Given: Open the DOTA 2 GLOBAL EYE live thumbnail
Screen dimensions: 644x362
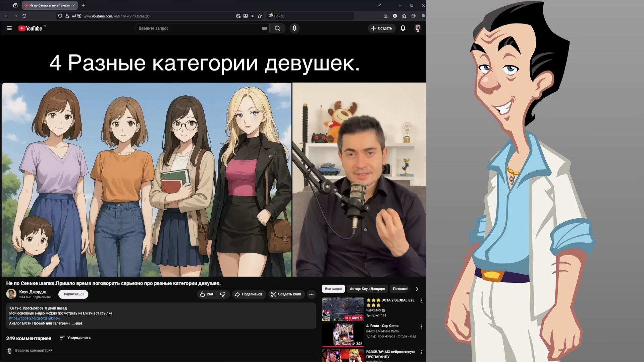Looking at the screenshot, I should [x=343, y=309].
